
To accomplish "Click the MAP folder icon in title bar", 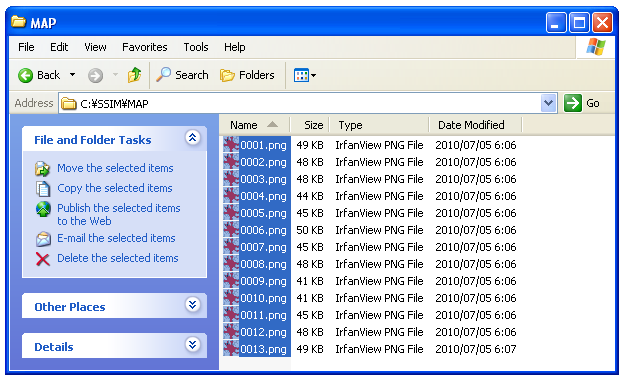I will (18, 22).
